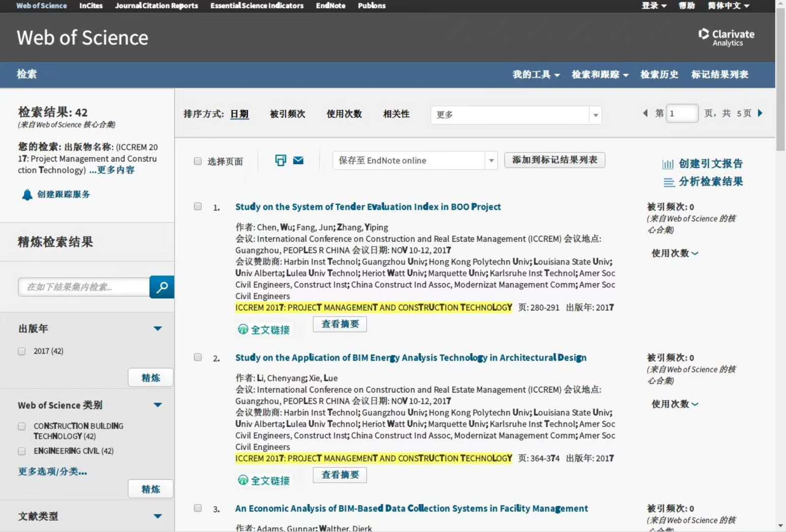Open the 检索和跟踪 dropdown menu
The height and width of the screenshot is (532, 786).
coord(600,75)
